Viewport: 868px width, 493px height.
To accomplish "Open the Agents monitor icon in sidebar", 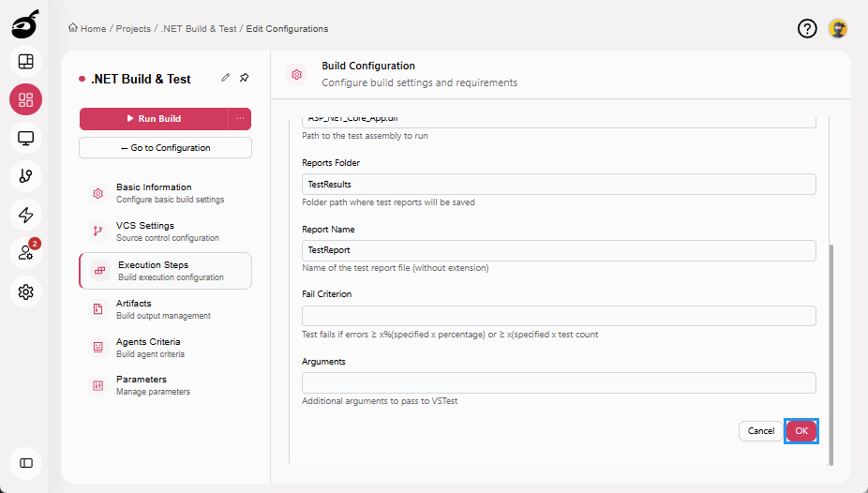I will coord(25,138).
